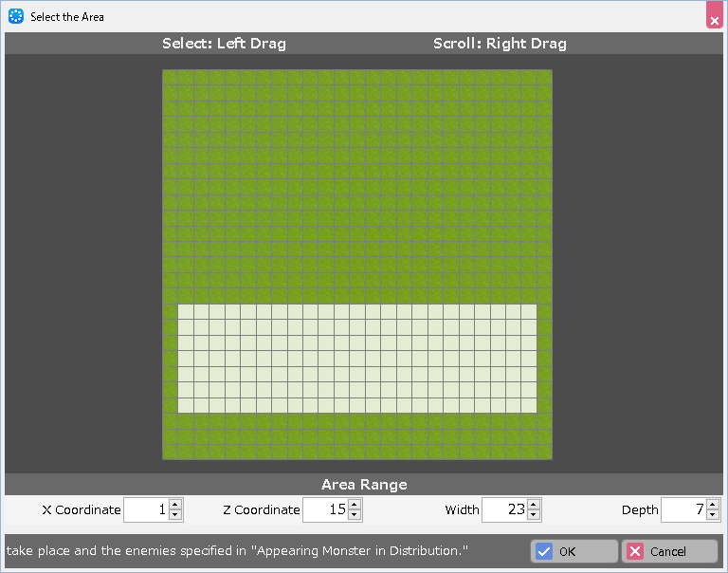Click into the Width input field

point(504,509)
